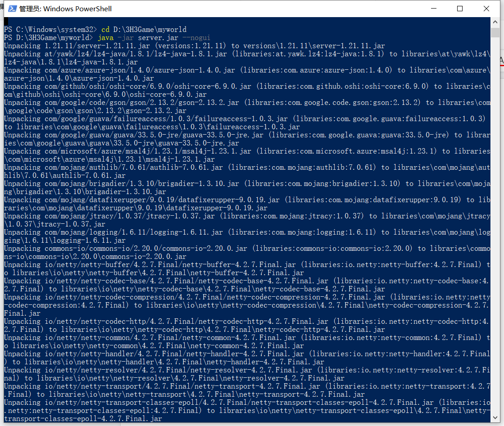Screen dimensions: 504x426
Task: Click the netty-codec-compression unpacking line
Action: (247, 305)
